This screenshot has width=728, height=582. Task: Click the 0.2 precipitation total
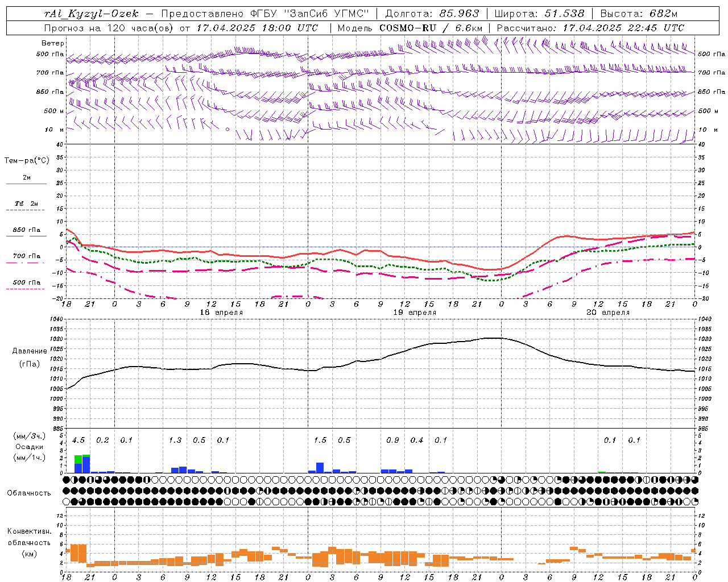[103, 440]
